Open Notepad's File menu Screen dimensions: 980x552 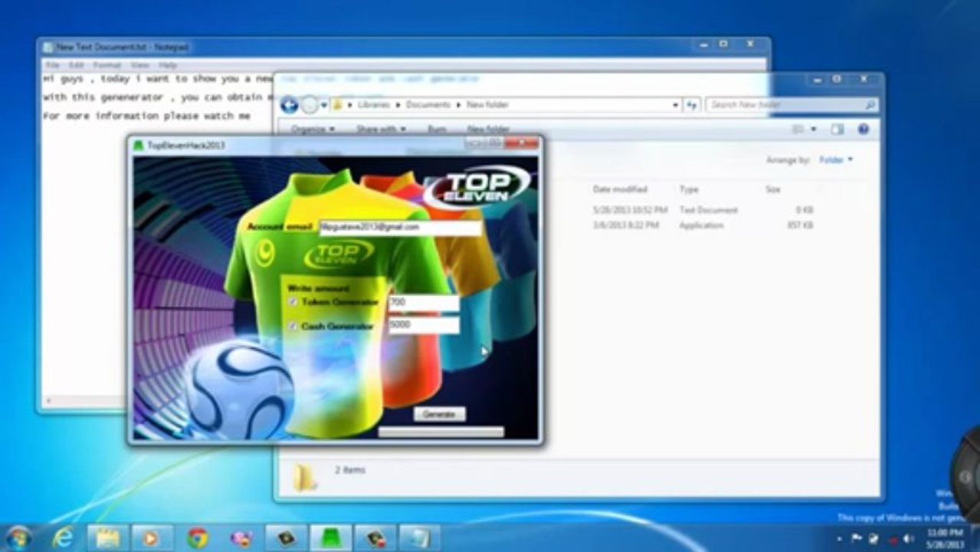pyautogui.click(x=52, y=66)
